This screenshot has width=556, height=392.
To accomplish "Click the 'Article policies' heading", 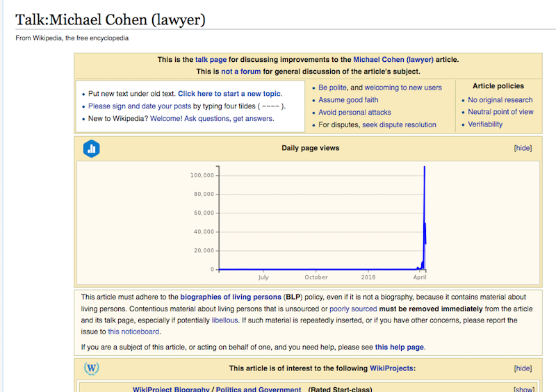I will [498, 86].
